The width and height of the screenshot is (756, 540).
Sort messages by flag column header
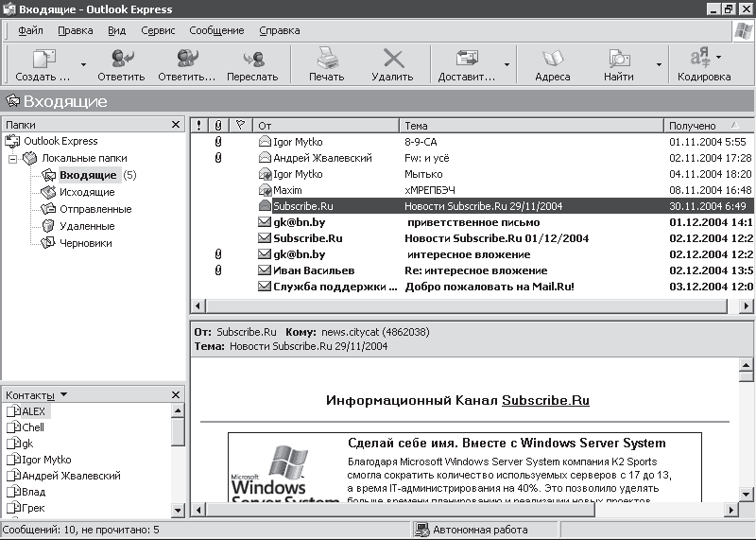(240, 125)
